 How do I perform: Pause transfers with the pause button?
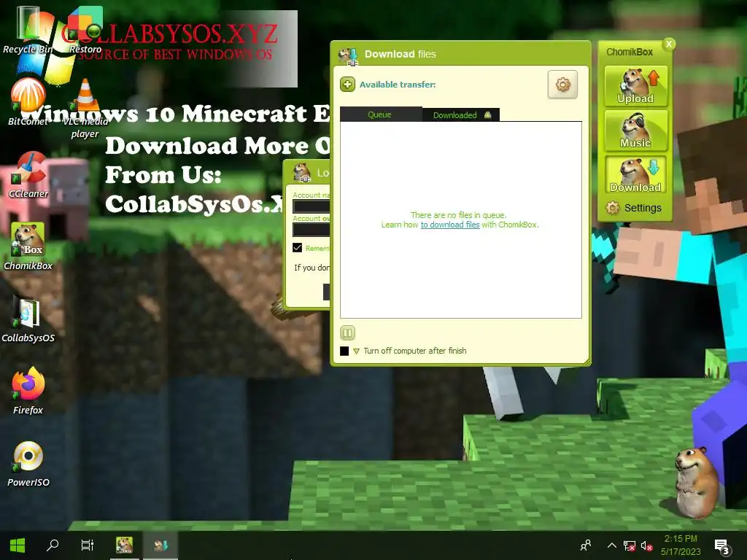coord(347,332)
